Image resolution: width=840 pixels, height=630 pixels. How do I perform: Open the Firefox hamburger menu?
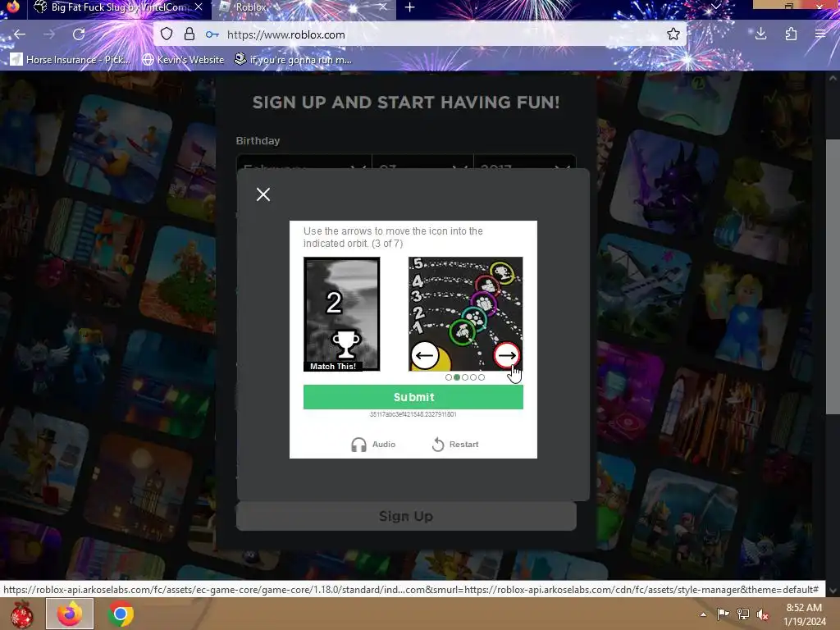(820, 34)
